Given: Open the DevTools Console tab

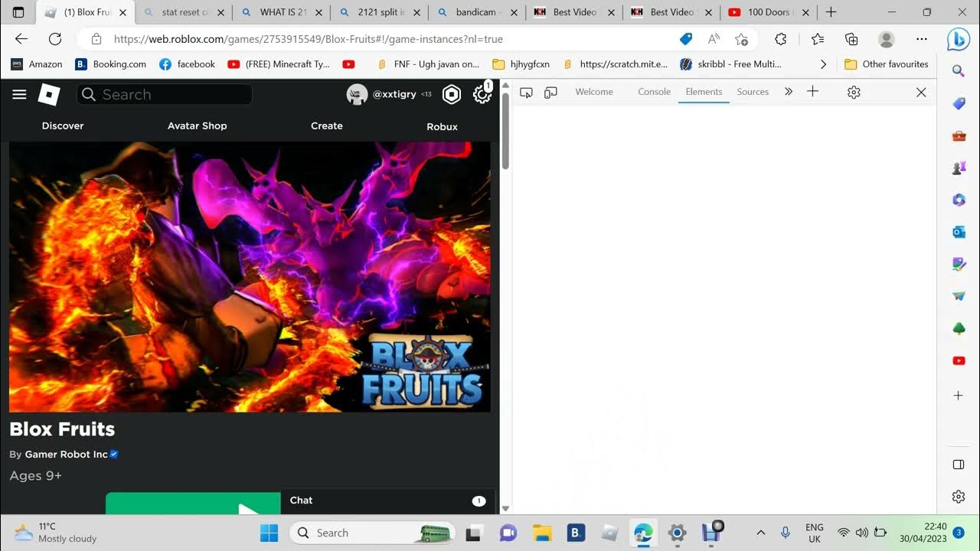Looking at the screenshot, I should 654,92.
